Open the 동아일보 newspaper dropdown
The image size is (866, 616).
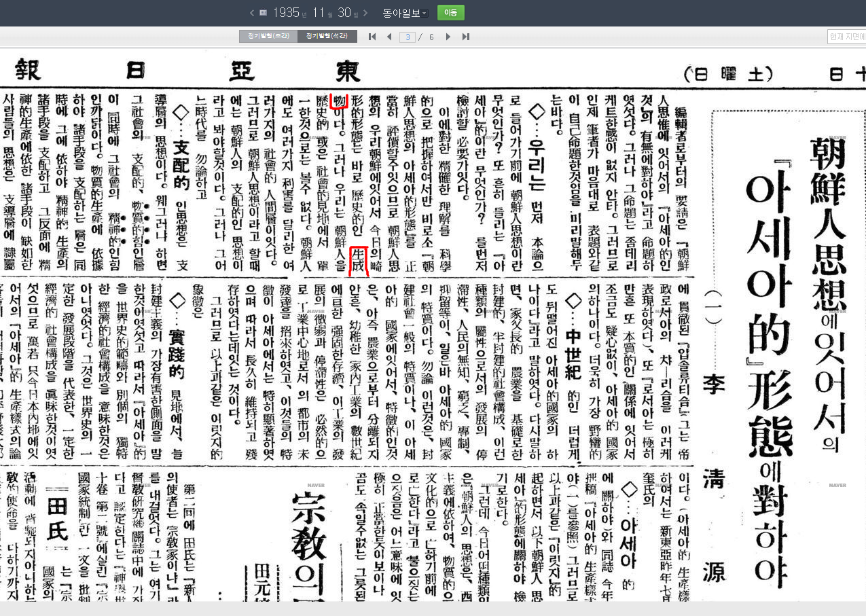coord(405,13)
